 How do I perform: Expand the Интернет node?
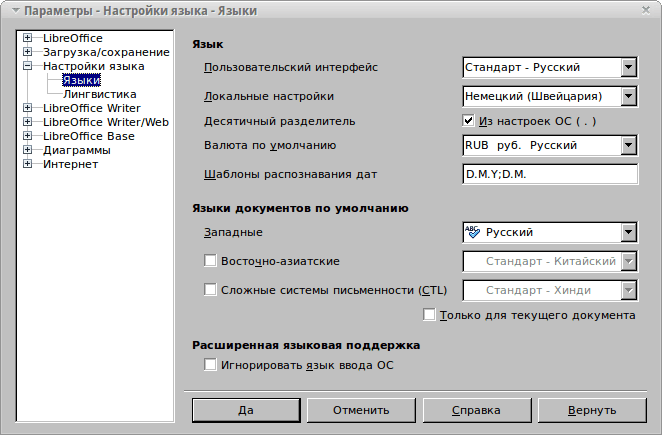pos(27,163)
